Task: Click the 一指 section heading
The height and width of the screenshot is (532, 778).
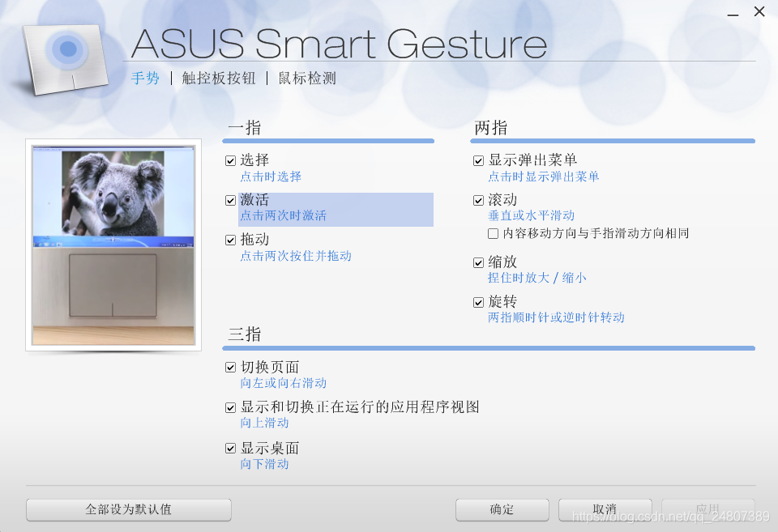Action: point(245,128)
